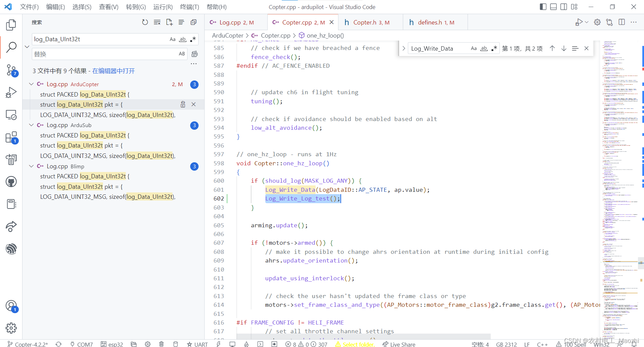Click build, flash and monitor flame icon
644x347 pixels.
click(246, 344)
